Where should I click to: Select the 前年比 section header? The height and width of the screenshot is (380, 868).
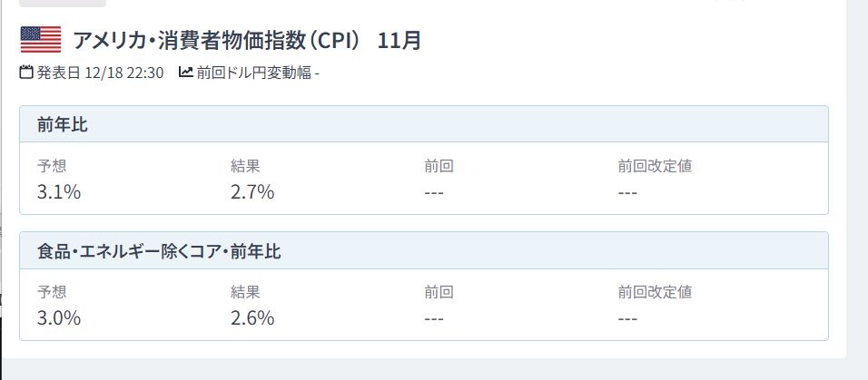(x=63, y=124)
